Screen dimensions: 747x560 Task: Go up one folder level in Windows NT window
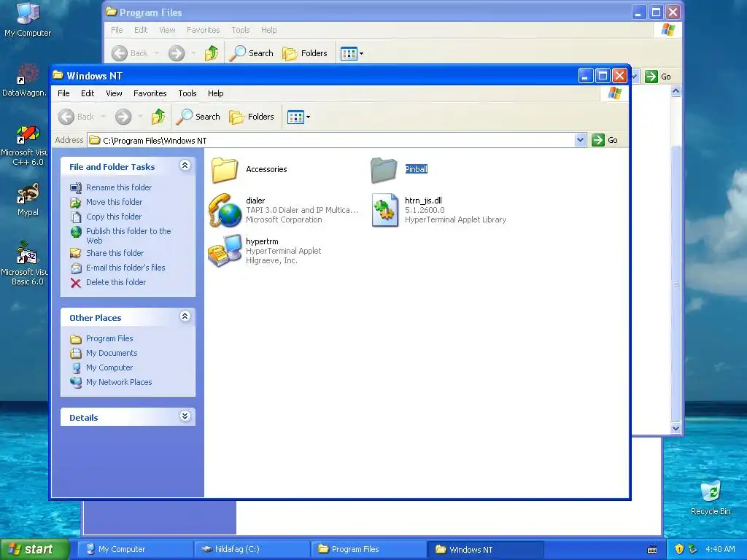tap(158, 117)
